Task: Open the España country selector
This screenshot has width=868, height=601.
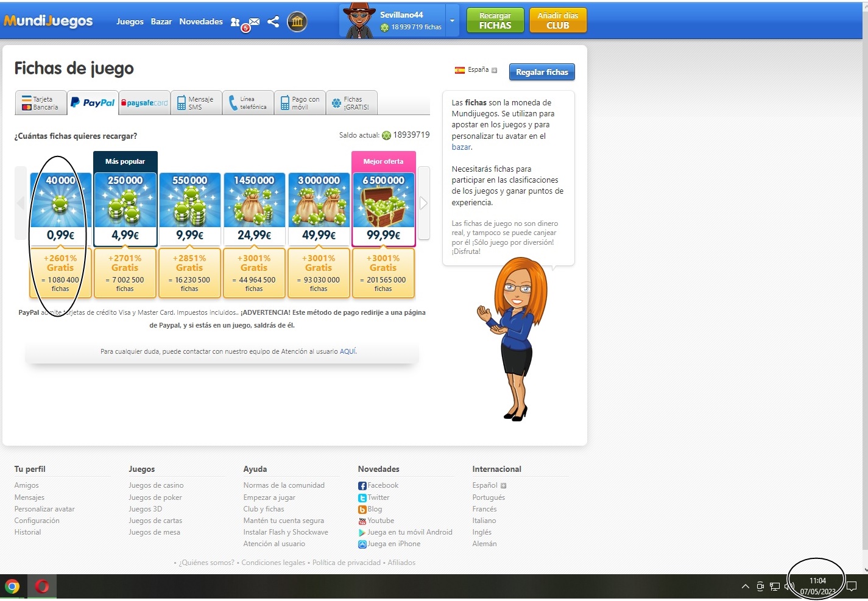Action: pos(476,70)
